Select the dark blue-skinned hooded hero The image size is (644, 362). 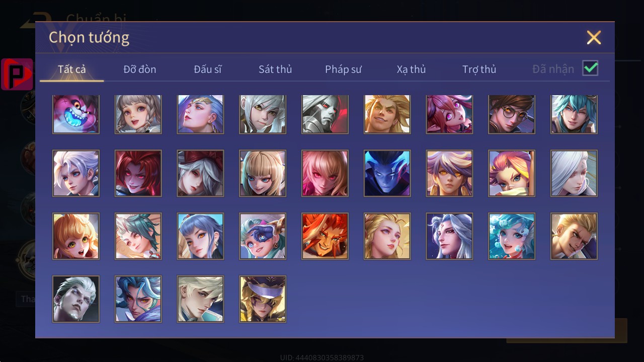coord(387,173)
